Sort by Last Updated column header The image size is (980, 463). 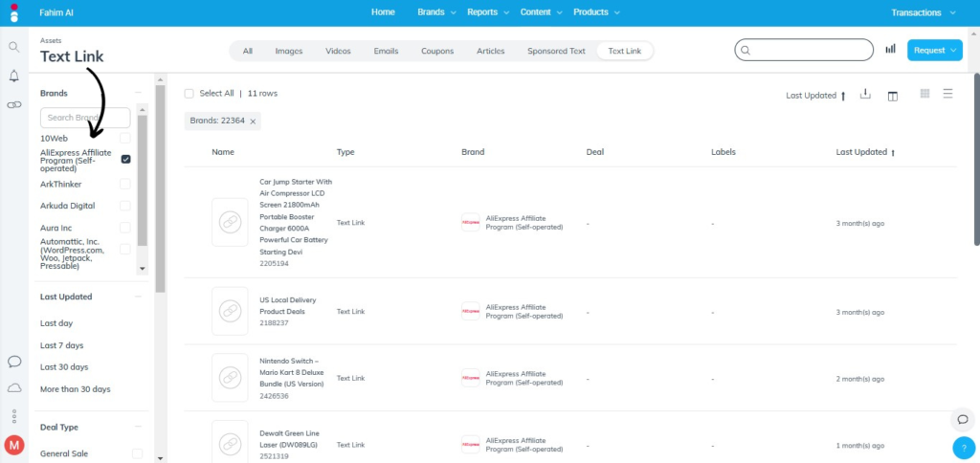(865, 152)
